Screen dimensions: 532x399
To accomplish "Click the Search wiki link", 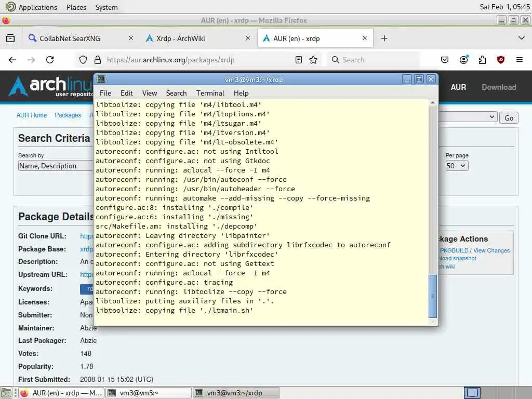I will pos(447,267).
